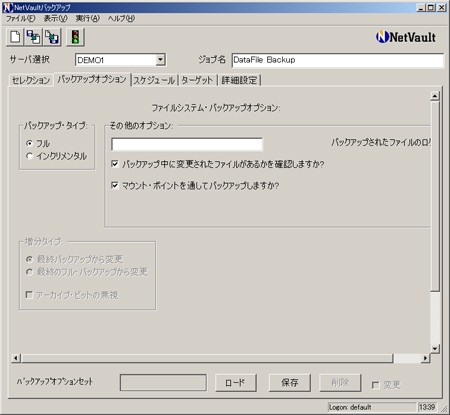Open the 詳細設定 tab

[239, 80]
